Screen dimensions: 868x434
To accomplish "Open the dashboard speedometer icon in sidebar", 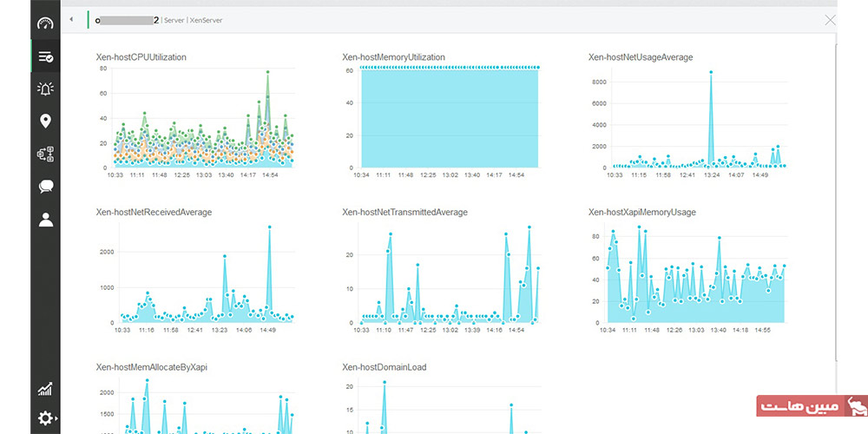I will 45,23.
